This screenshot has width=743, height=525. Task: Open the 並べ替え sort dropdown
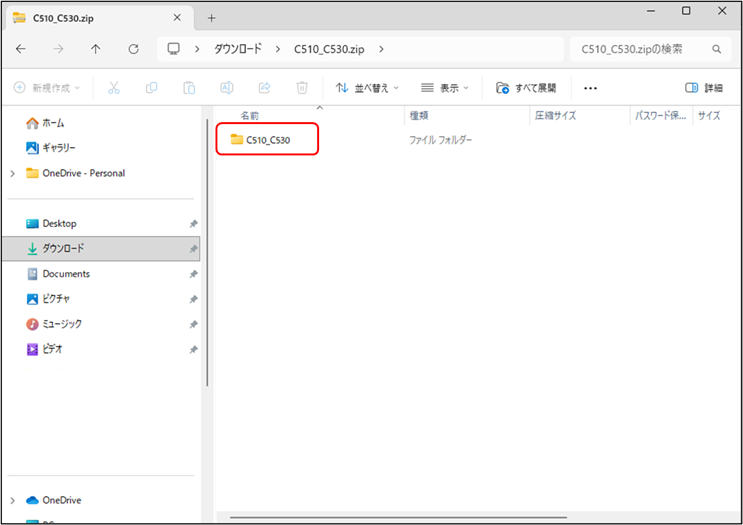367,88
